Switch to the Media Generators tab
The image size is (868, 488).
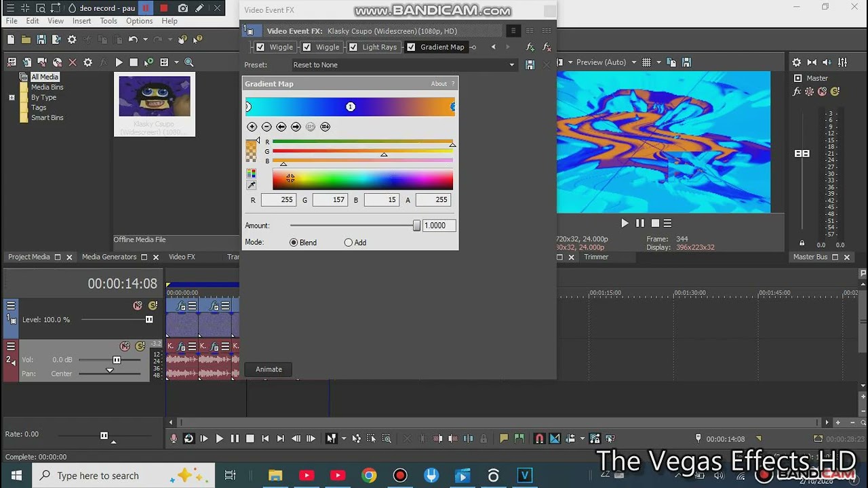(109, 257)
